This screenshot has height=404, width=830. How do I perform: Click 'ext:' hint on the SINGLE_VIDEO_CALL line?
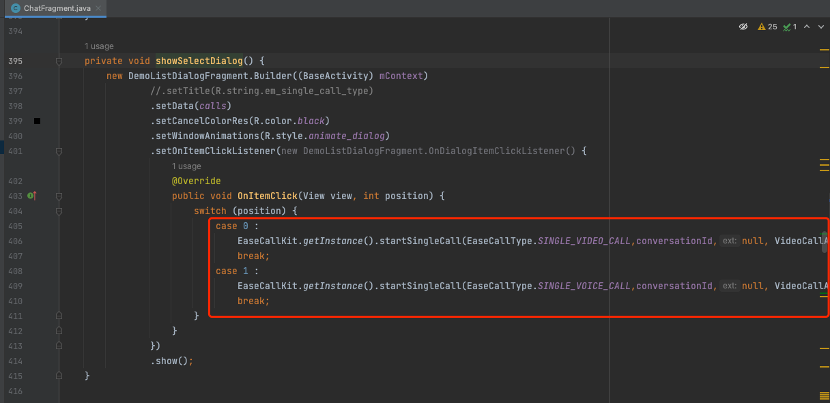click(730, 241)
